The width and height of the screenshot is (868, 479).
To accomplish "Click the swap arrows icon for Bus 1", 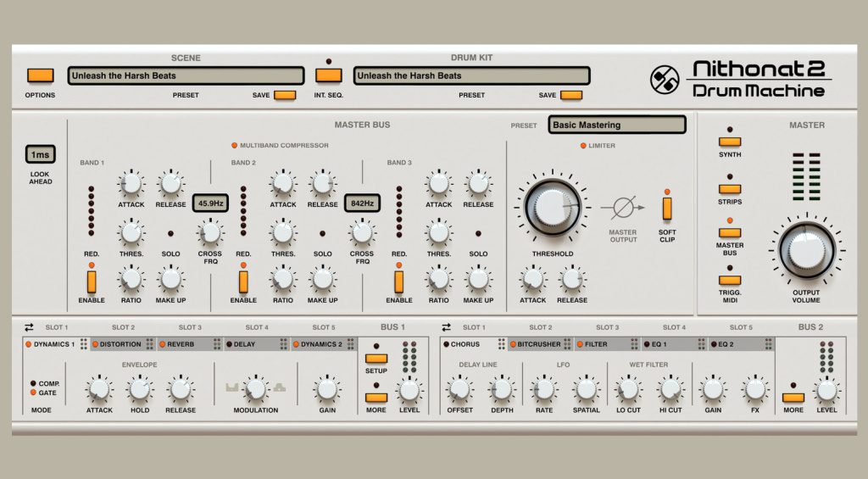I will tap(29, 327).
